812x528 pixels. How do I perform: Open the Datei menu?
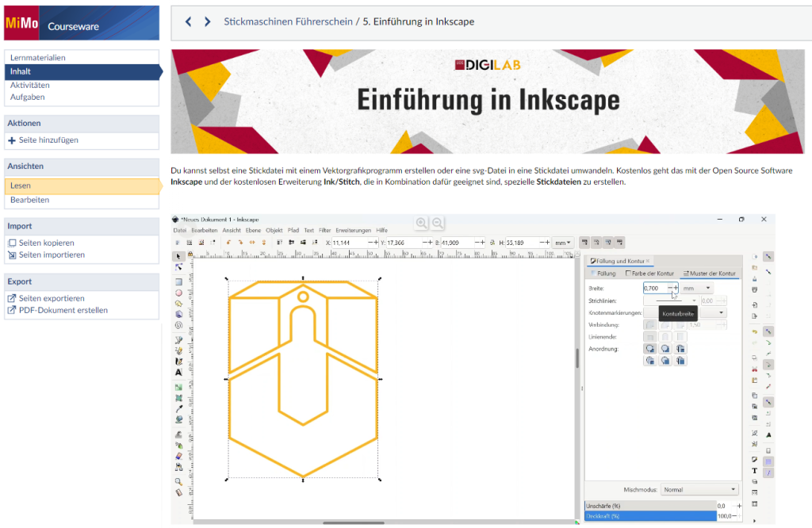point(180,231)
